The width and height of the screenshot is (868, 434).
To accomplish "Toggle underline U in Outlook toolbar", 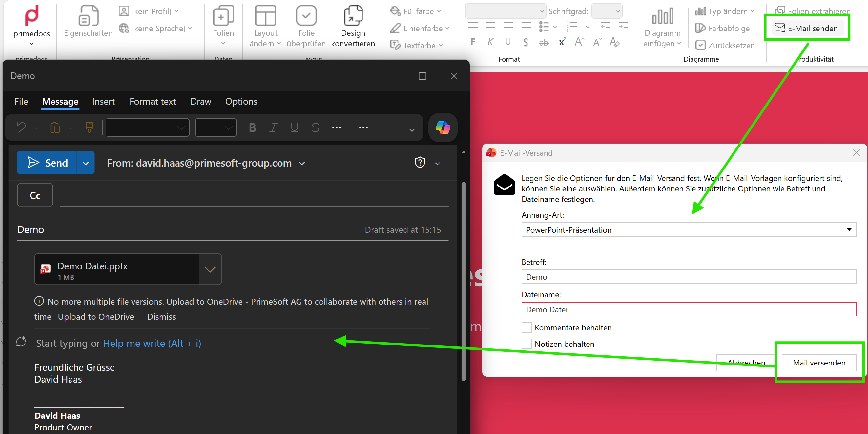I will (295, 128).
